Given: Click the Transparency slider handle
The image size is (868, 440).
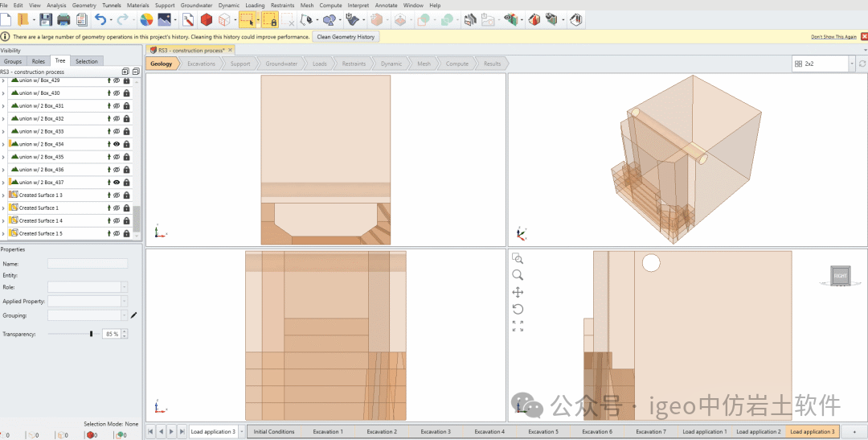Looking at the screenshot, I should click(92, 334).
